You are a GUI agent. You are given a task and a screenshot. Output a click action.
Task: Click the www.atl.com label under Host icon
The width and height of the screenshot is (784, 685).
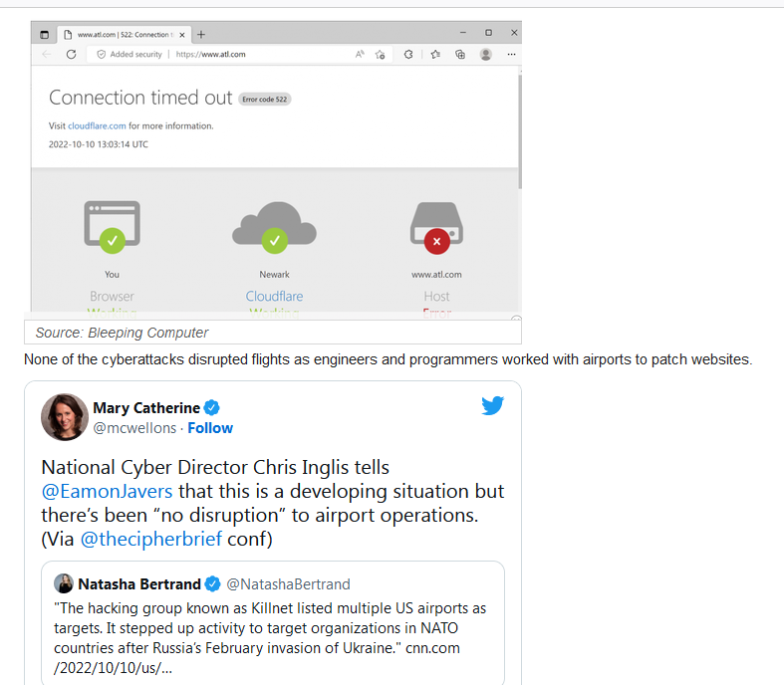(x=436, y=275)
